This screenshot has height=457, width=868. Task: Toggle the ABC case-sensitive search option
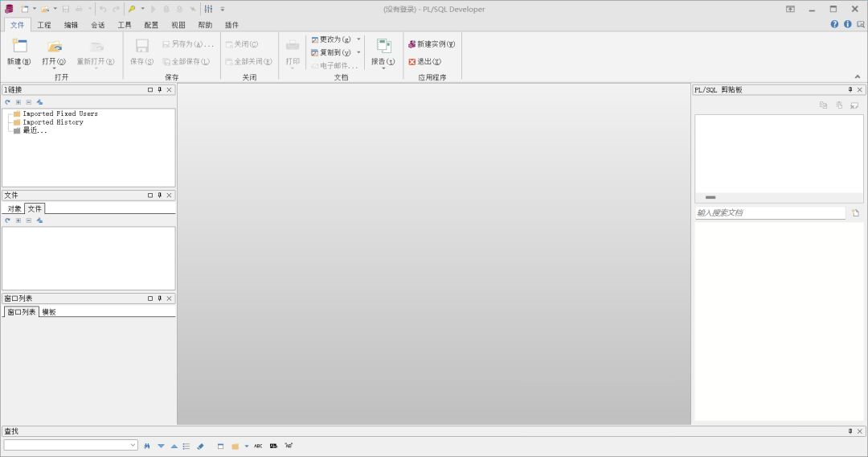point(258,446)
